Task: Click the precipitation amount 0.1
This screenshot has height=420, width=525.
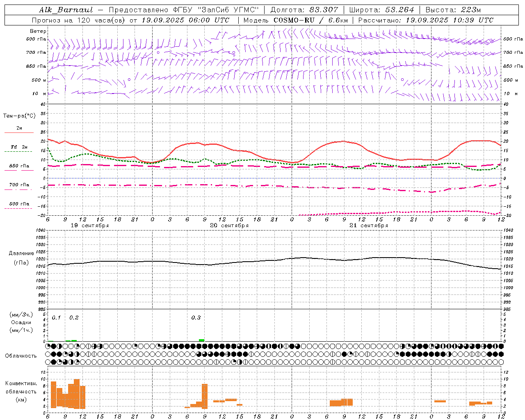Action: [x=56, y=317]
